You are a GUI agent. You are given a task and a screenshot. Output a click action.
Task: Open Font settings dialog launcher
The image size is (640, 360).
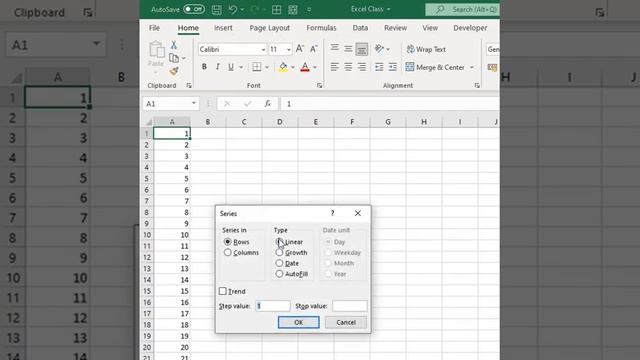(319, 85)
